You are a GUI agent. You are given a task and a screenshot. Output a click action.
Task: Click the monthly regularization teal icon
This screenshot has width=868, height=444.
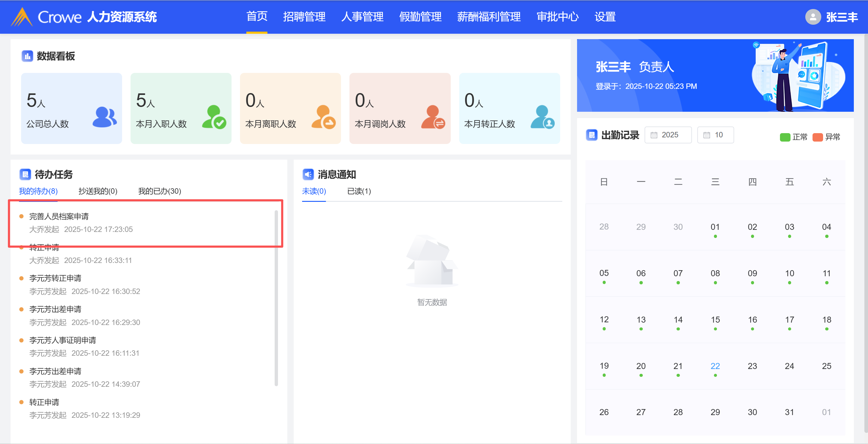pos(542,117)
